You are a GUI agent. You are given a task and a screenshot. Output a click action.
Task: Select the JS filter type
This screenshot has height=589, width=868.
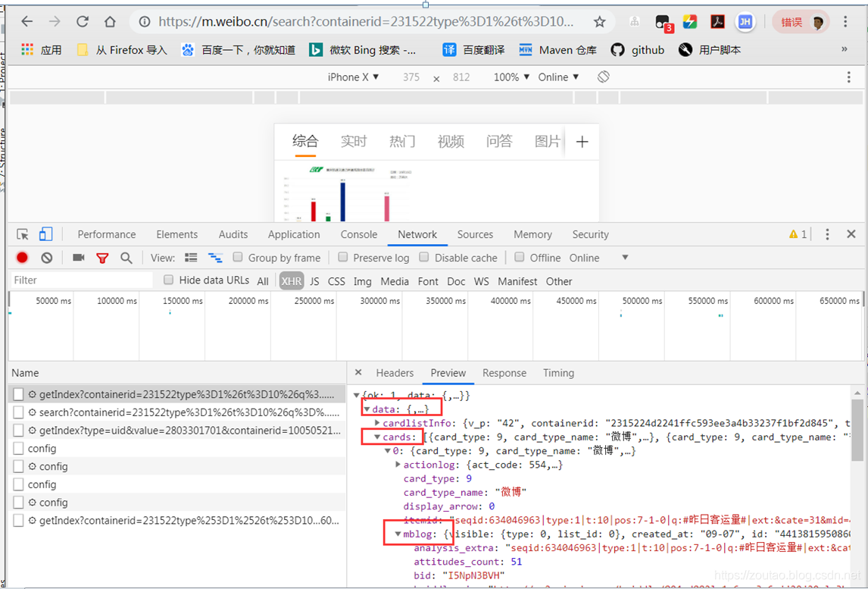coord(314,281)
